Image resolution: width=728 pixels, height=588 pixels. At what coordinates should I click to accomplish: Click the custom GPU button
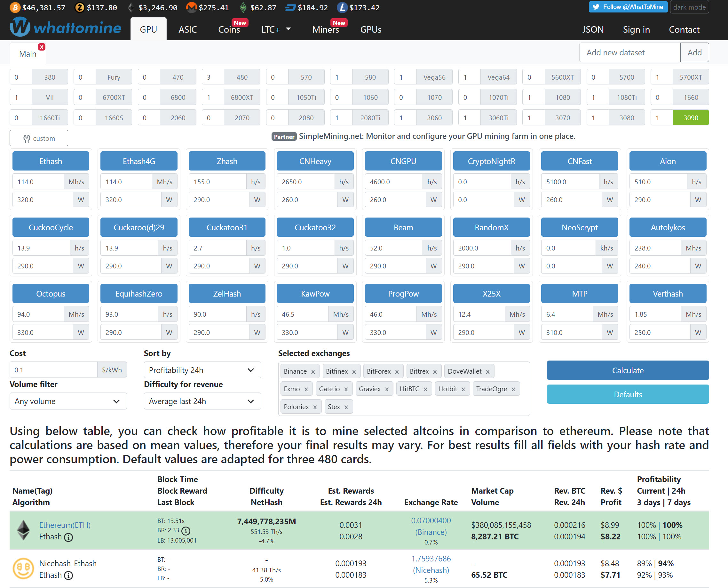point(39,138)
